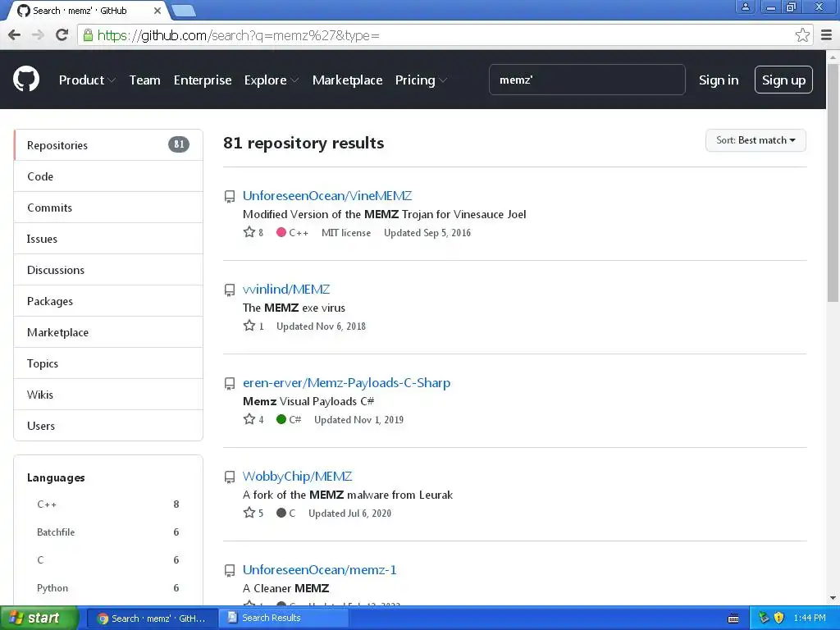Image resolution: width=840 pixels, height=630 pixels.
Task: Go back with the browser back arrow
Action: click(x=15, y=35)
